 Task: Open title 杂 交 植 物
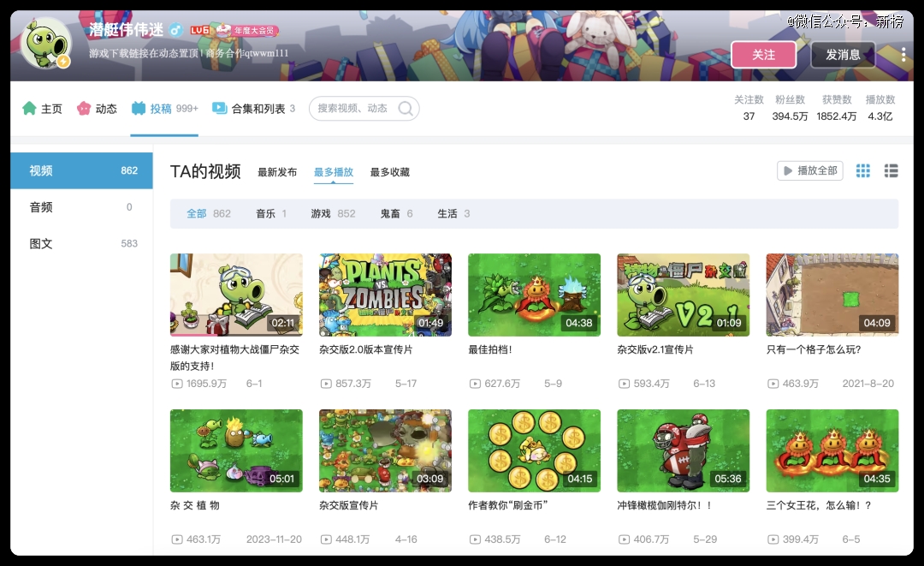coord(194,505)
